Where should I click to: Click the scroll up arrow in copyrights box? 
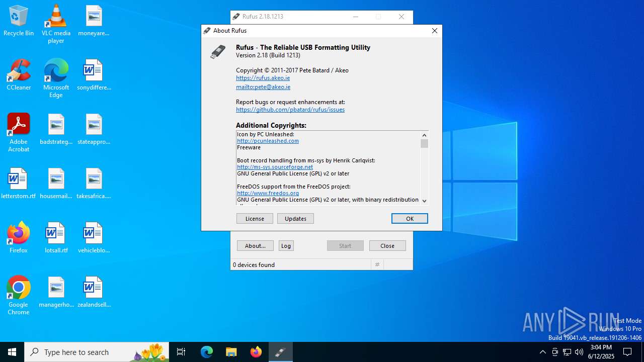424,135
